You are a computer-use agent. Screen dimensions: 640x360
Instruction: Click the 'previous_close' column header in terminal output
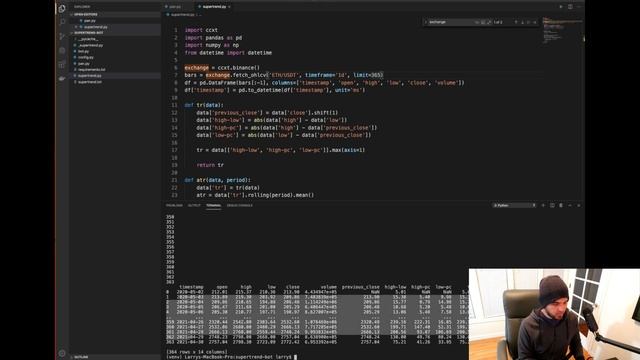[x=360, y=287]
